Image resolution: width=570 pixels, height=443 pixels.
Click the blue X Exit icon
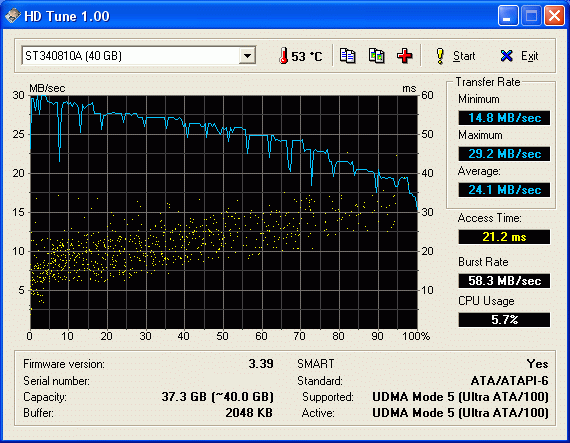pyautogui.click(x=506, y=56)
